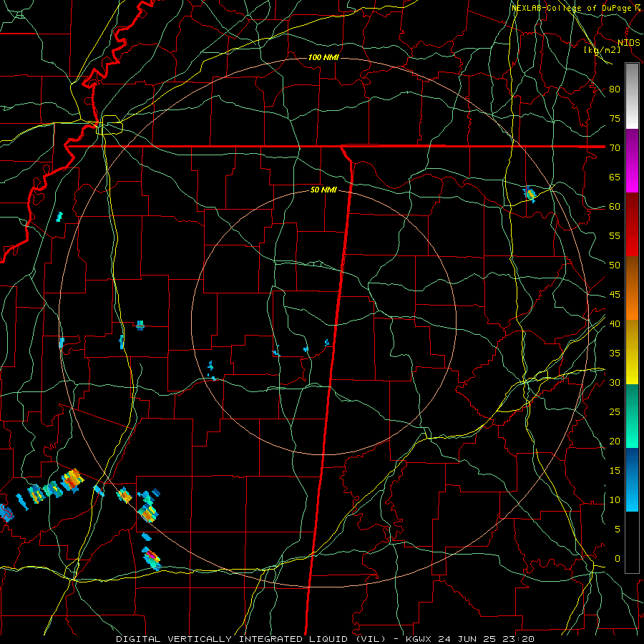Select the orange-brown segment of the color scale
Screen dimensions: 644x644
[632, 288]
